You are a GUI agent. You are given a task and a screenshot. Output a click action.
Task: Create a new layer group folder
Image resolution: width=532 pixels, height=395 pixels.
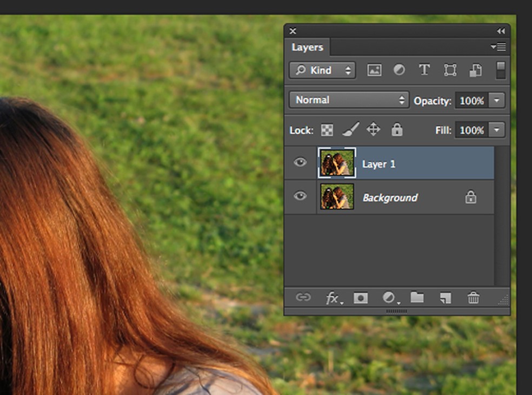tap(417, 298)
